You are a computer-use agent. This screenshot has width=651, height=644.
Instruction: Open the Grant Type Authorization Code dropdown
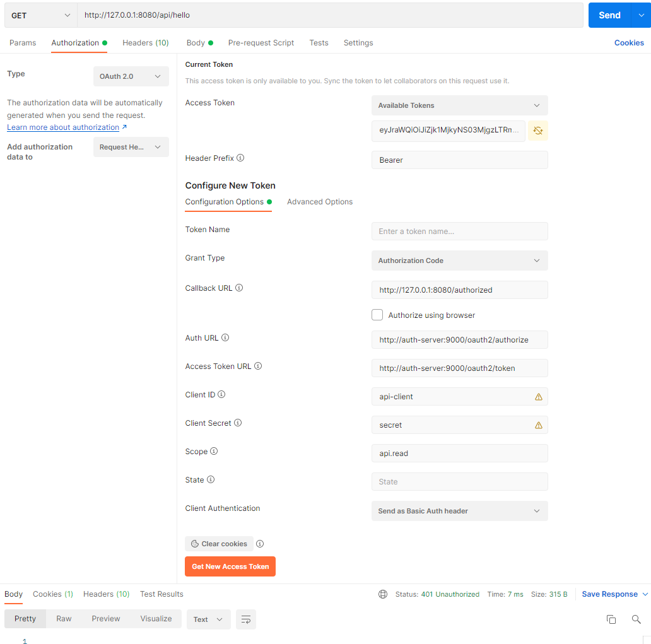coord(460,261)
